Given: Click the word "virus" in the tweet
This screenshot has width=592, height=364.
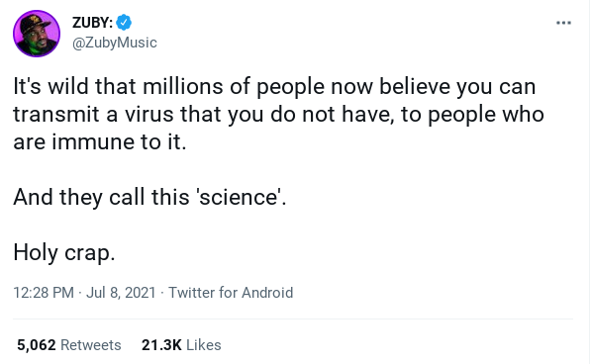Looking at the screenshot, I should (149, 115).
